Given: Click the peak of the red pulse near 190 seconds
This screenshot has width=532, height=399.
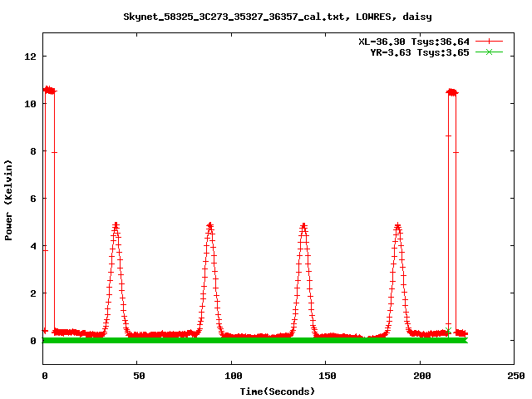Looking at the screenshot, I should click(x=397, y=225).
